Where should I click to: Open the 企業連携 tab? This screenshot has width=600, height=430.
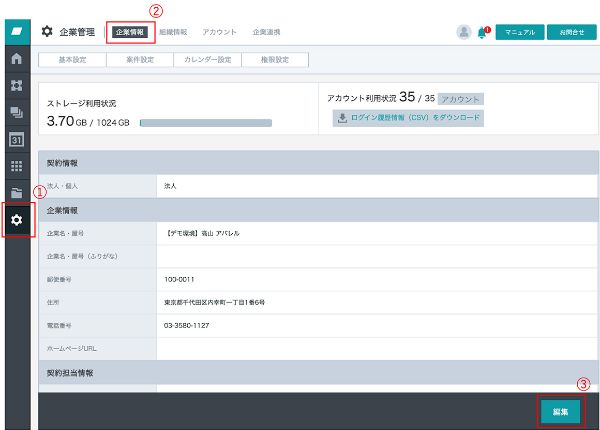(x=267, y=32)
